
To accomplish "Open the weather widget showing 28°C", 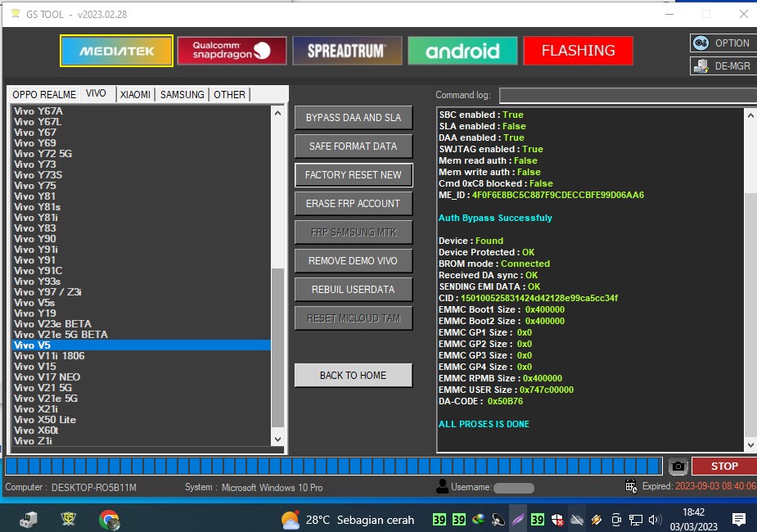I will tap(348, 520).
